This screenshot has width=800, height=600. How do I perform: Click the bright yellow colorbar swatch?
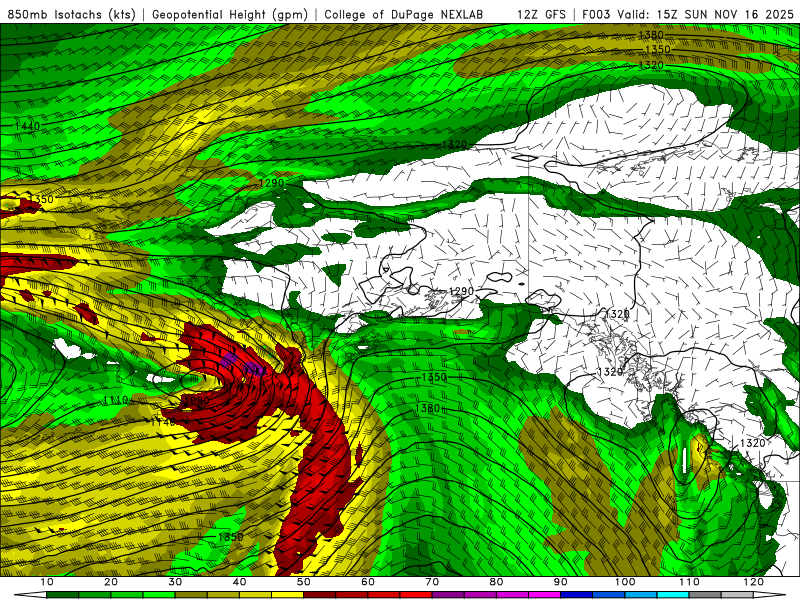coord(288,595)
